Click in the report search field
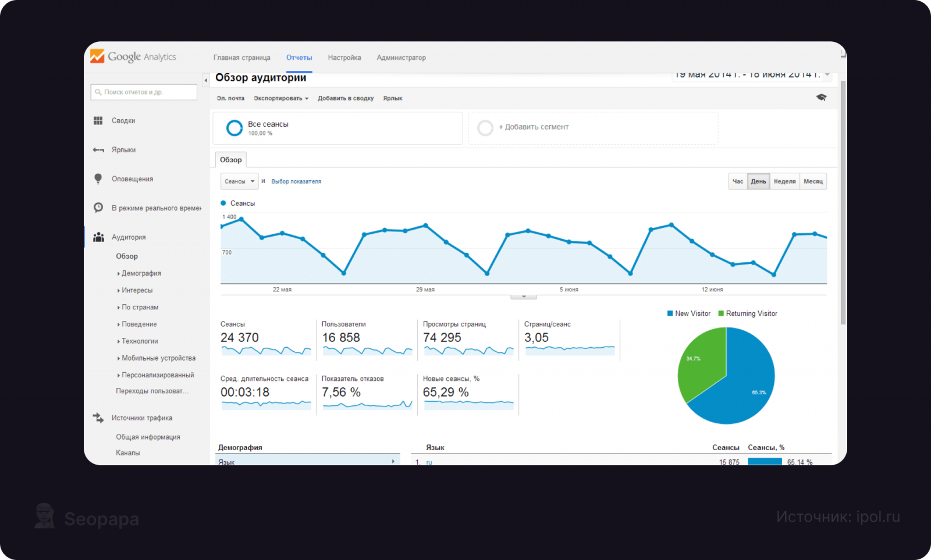 (144, 92)
